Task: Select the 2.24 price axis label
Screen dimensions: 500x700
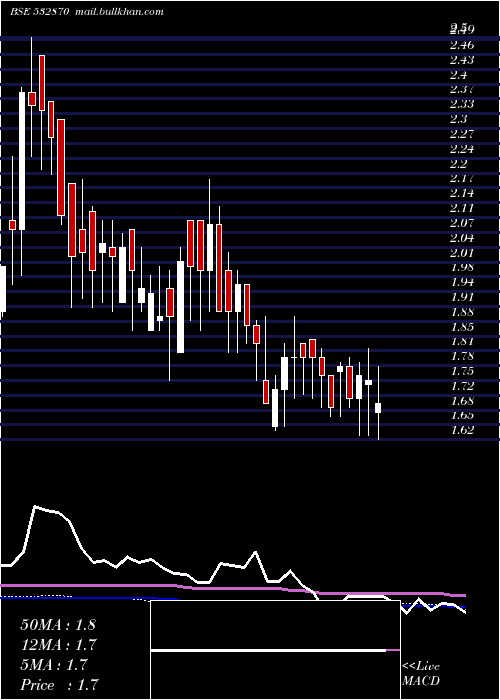Action: coord(462,149)
